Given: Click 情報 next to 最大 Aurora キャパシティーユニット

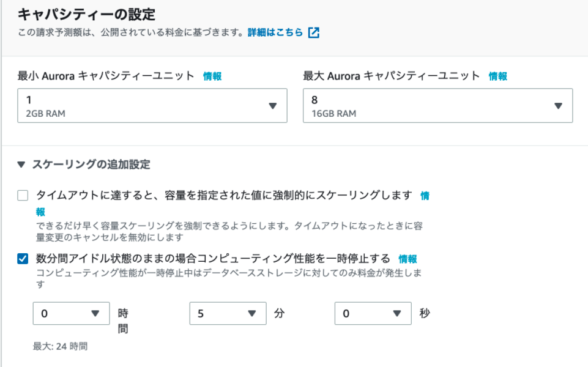Looking at the screenshot, I should point(497,76).
